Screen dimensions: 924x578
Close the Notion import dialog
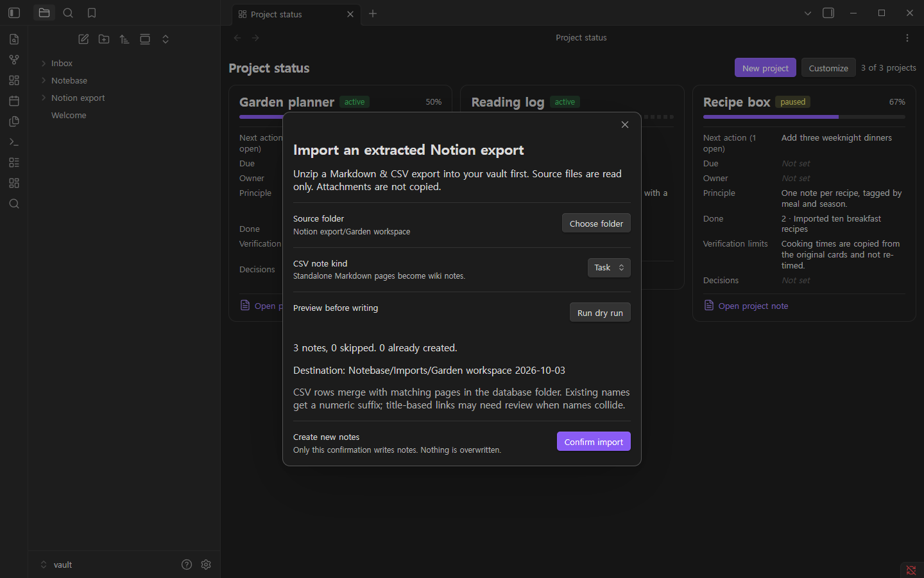pos(625,125)
